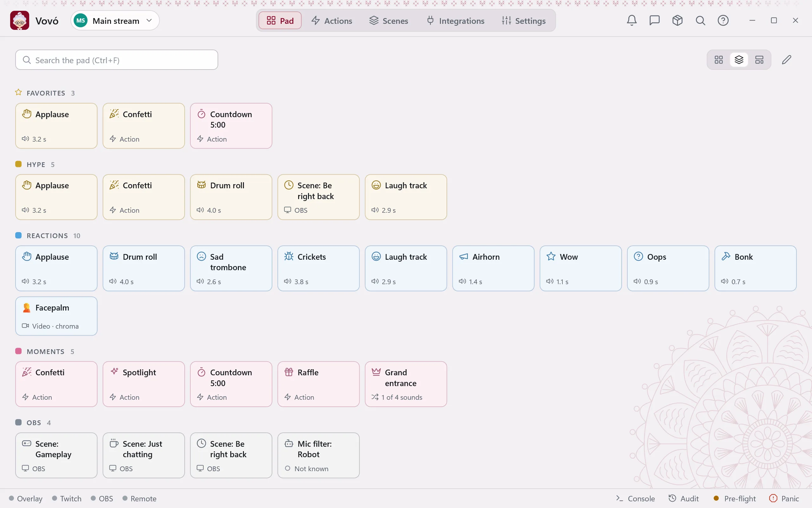Play the Facepalm video card
812x508 pixels.
(x=56, y=316)
